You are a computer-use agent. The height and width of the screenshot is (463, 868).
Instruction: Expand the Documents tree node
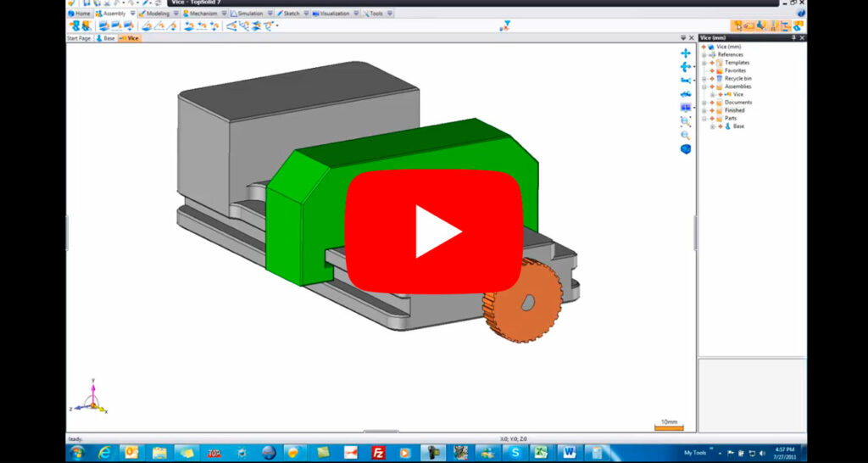704,103
